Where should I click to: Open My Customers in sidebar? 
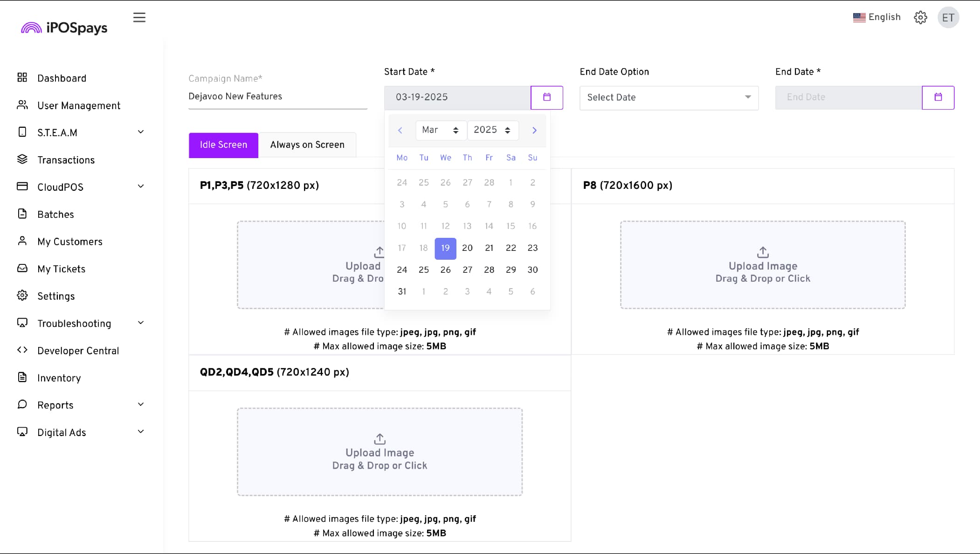(x=70, y=242)
